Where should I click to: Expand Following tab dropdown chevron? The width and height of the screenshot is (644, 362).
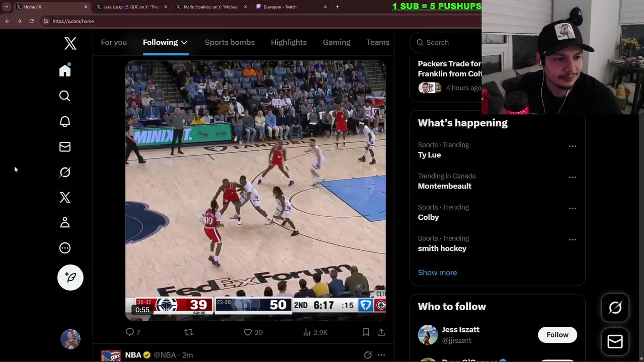184,43
